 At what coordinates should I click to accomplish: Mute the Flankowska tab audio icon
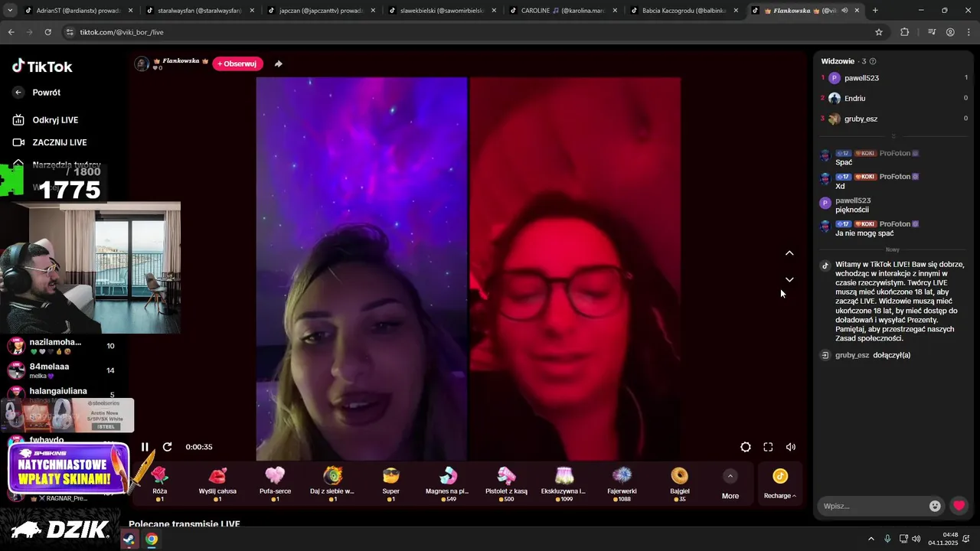844,11
